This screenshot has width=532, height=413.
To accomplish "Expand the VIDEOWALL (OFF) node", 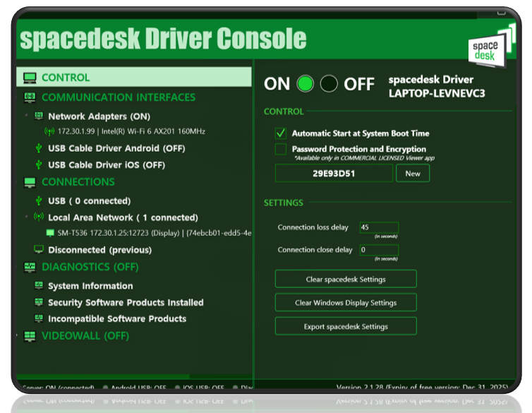I will coord(17,335).
